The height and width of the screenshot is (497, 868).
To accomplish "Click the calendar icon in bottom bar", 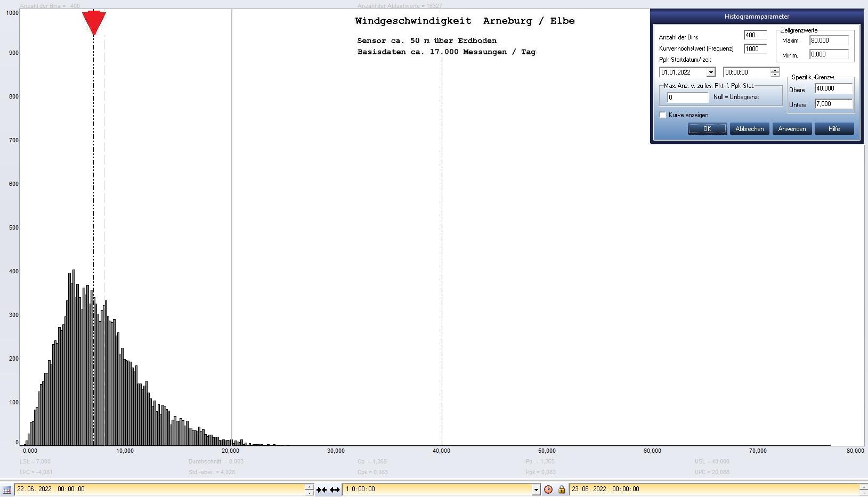I will point(7,489).
